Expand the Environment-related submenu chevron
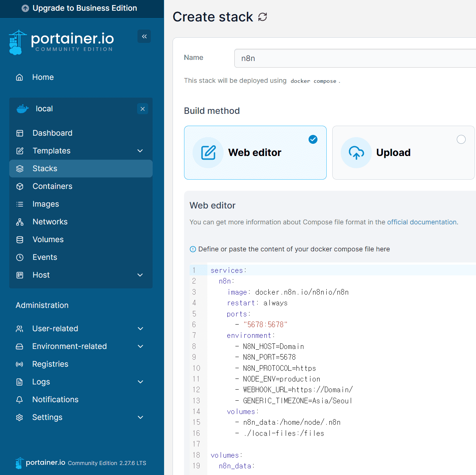 (x=140, y=346)
